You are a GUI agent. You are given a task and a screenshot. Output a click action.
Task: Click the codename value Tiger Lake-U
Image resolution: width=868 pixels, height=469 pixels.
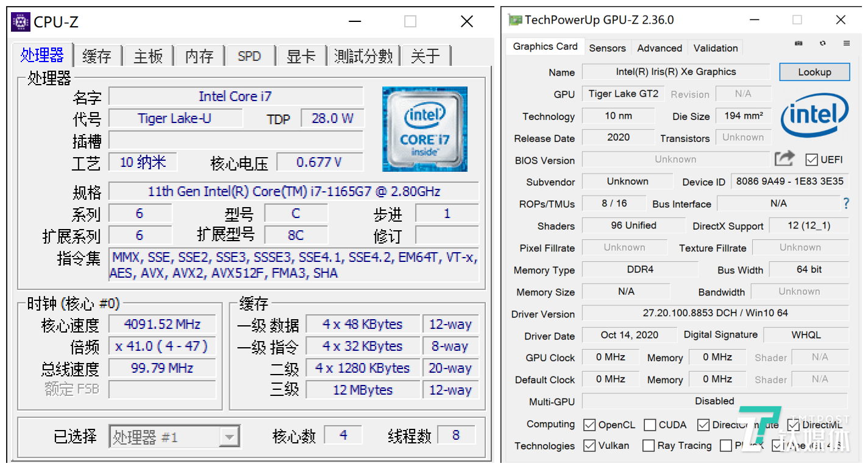click(x=174, y=118)
